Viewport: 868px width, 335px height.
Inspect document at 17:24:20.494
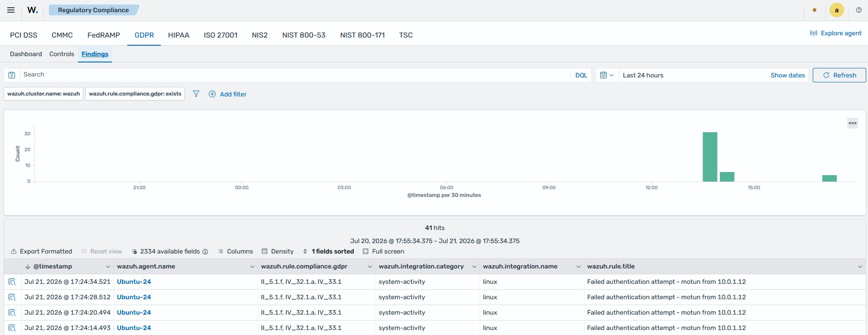(x=12, y=312)
